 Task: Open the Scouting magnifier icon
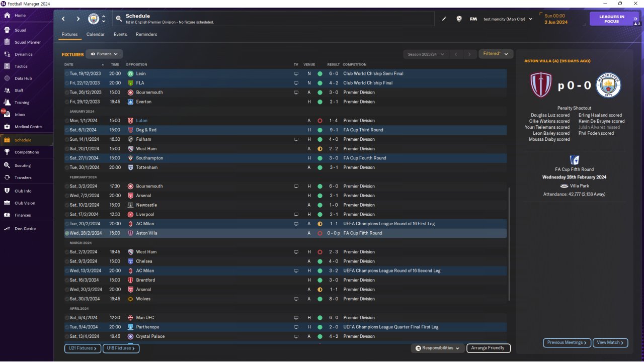[x=7, y=165]
